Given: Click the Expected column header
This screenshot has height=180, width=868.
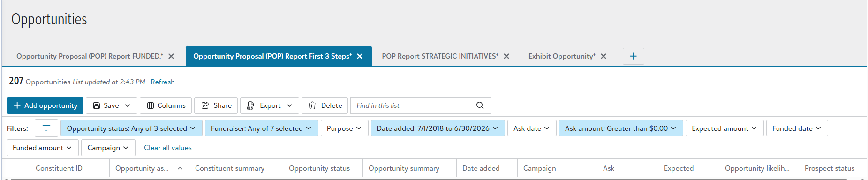Looking at the screenshot, I should tap(688, 168).
